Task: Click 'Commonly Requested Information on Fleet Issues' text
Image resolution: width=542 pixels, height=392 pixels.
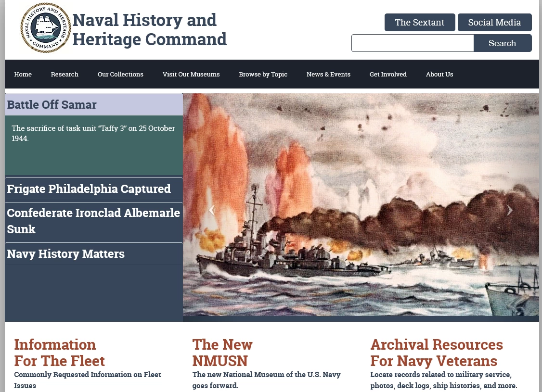Action: click(88, 380)
